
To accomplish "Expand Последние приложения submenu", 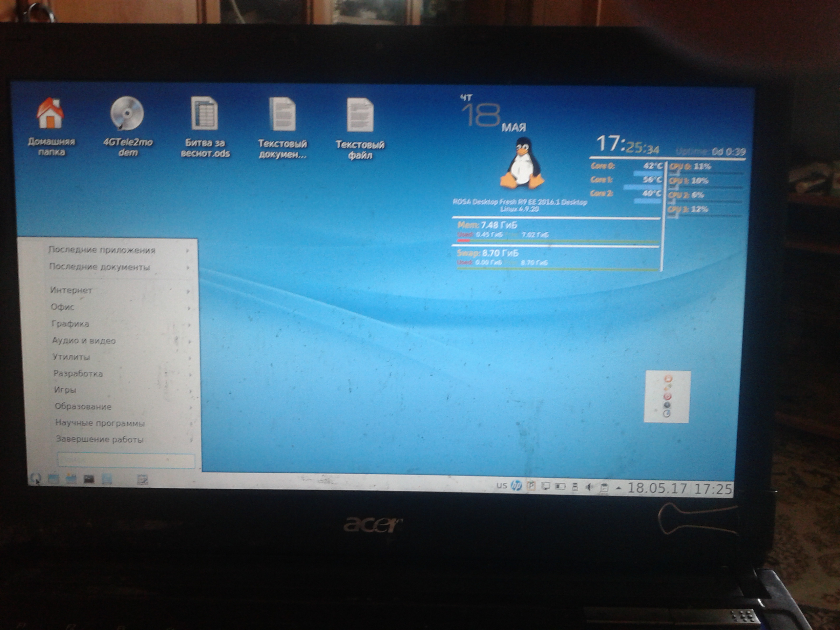I will (102, 250).
